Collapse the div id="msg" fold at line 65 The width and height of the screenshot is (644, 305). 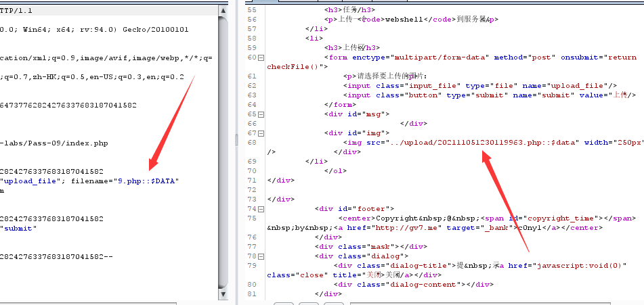pyautogui.click(x=261, y=114)
